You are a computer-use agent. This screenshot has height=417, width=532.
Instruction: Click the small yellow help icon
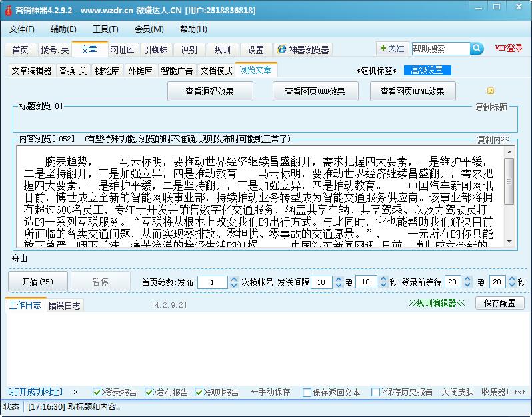point(491,91)
